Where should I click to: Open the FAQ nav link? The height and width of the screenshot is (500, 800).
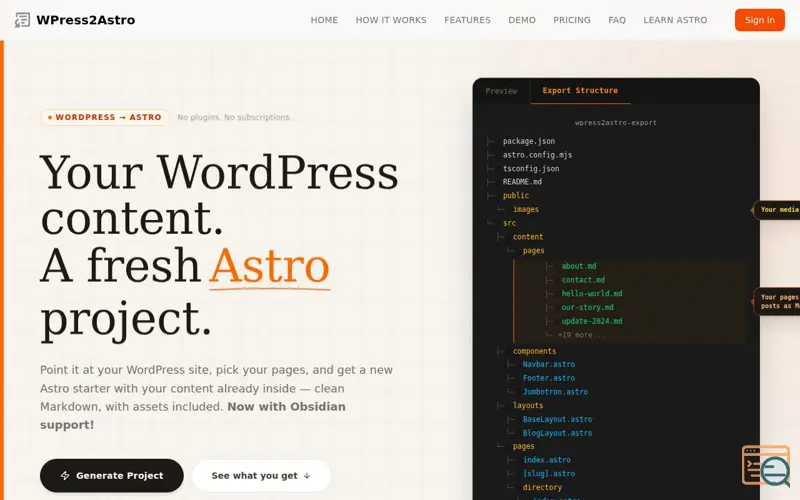click(617, 20)
